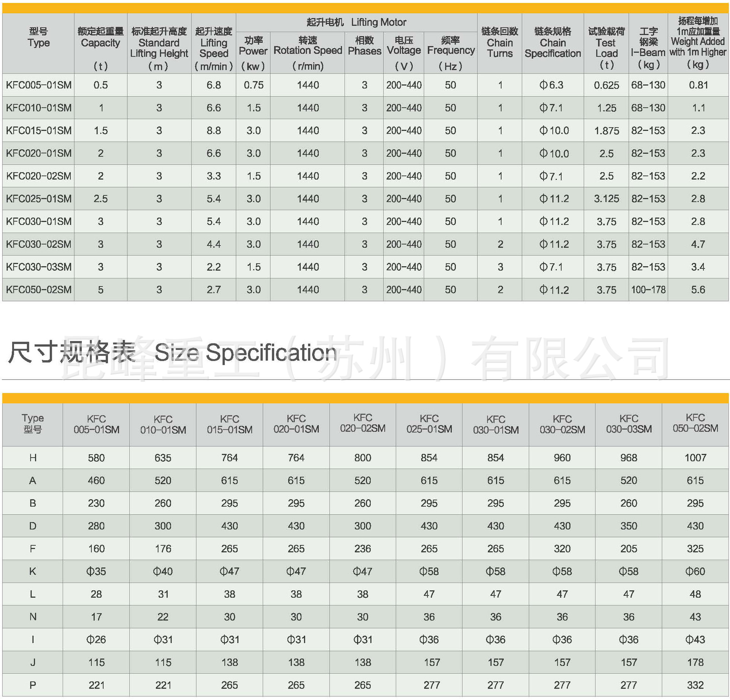Select D value 350
Image resolution: width=730 pixels, height=700 pixels.
tap(628, 526)
